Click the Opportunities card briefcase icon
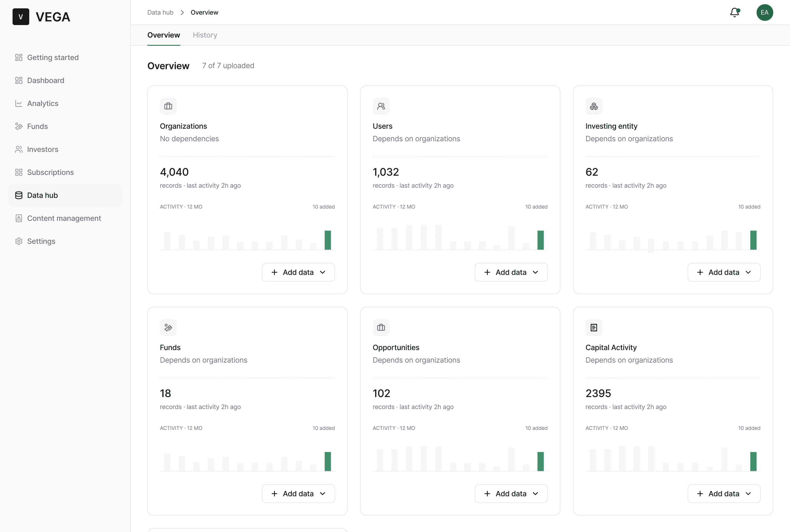 click(381, 327)
